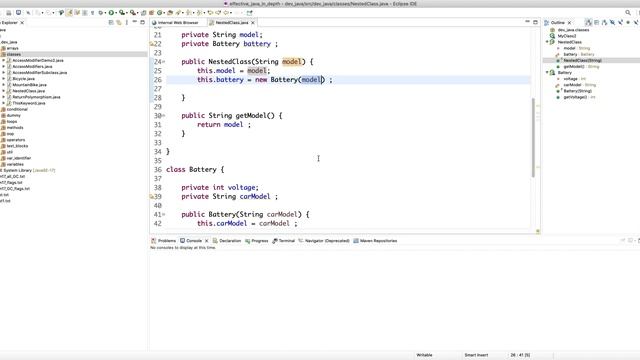Close the Outline view tab
The image size is (640, 360).
[x=569, y=22]
